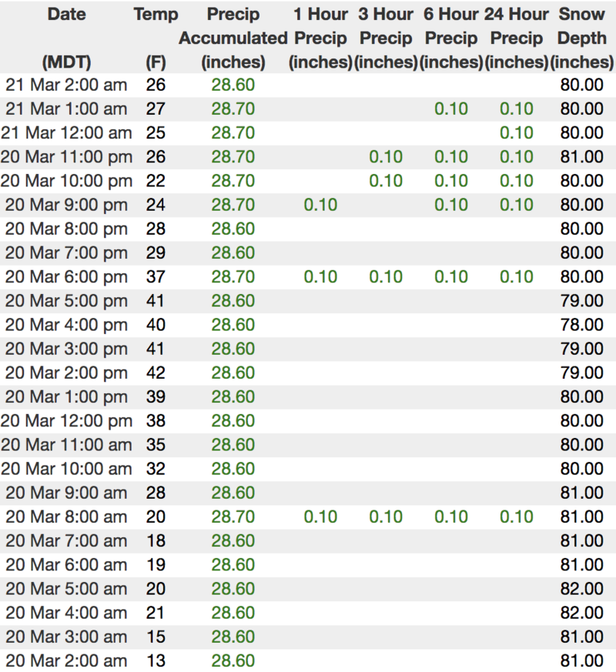Screen dimensions: 616x672
Task: Click the 6 Hour Precip header
Action: pos(451,38)
